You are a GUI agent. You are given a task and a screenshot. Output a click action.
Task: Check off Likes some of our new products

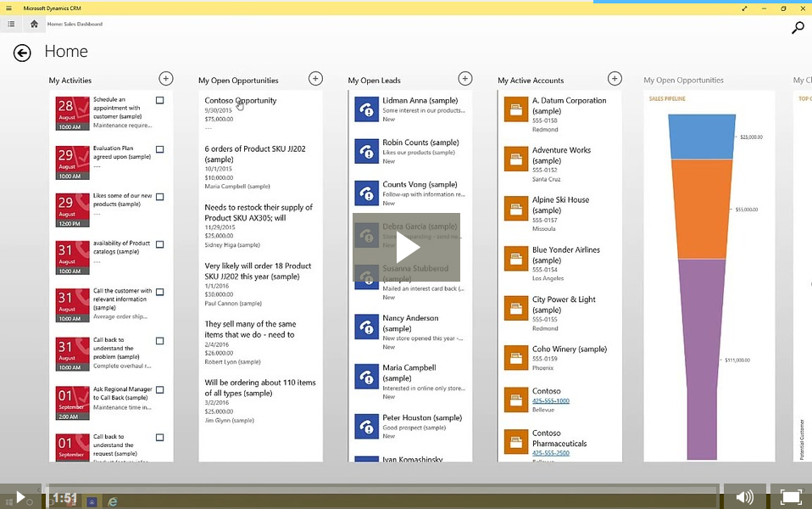[160, 197]
